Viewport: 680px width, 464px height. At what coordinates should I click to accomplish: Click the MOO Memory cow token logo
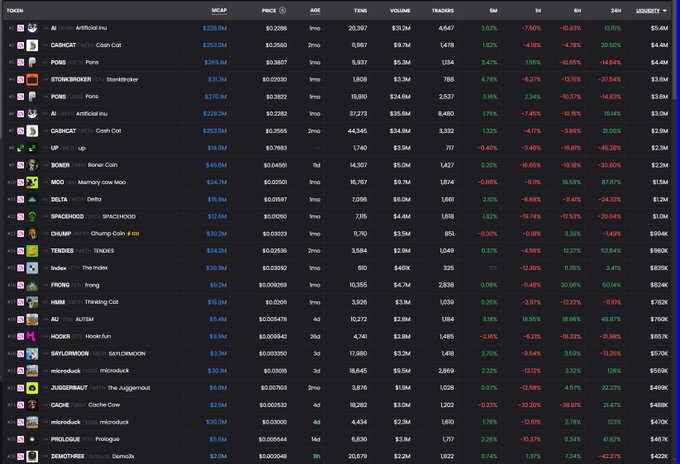coord(32,182)
